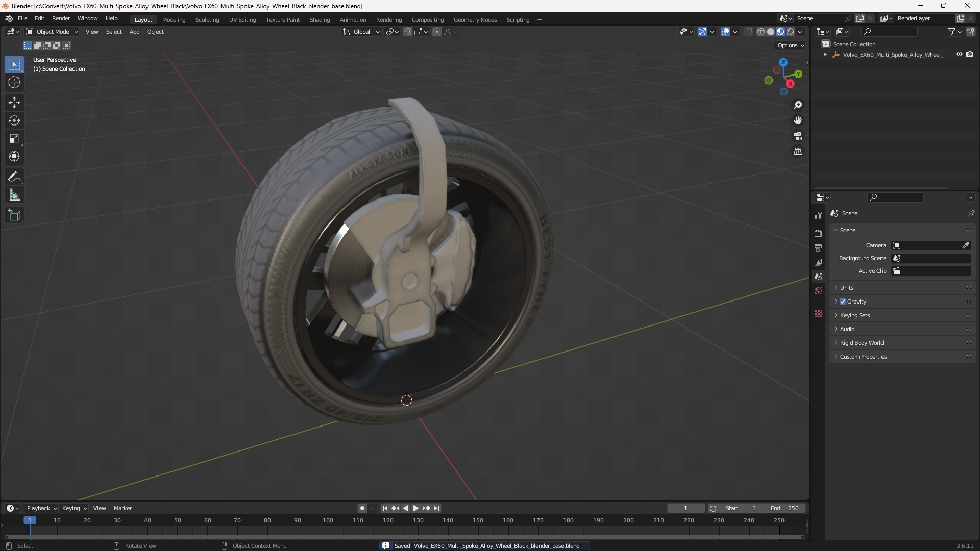Choose the Move tool in the toolbar
Screen dimensions: 980x551
point(14,103)
